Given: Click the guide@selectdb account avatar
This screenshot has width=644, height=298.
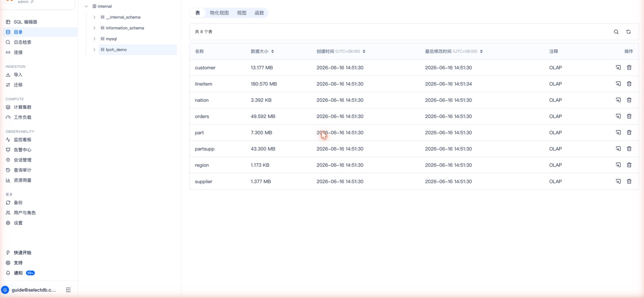Looking at the screenshot, I should pos(5,290).
